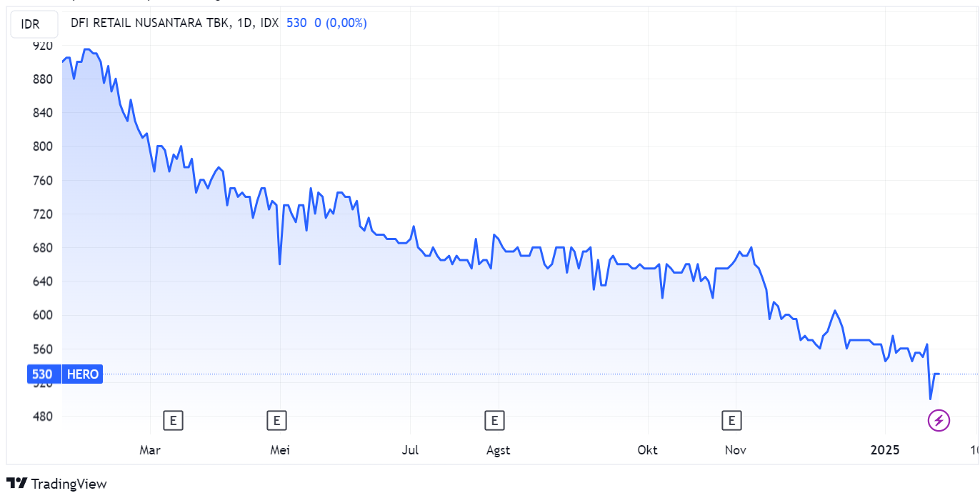Click the 680 price axis label

coord(43,248)
